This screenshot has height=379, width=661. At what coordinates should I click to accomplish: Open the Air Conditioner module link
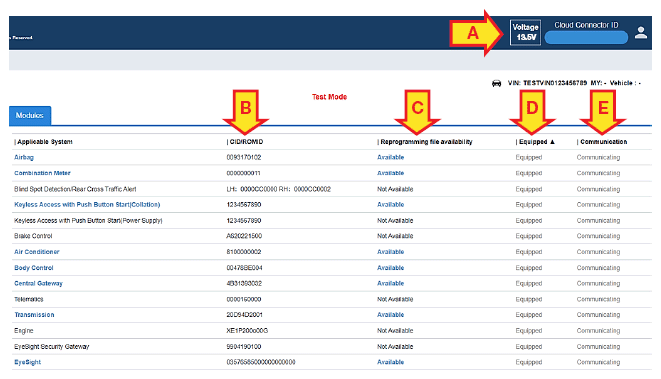pos(37,252)
